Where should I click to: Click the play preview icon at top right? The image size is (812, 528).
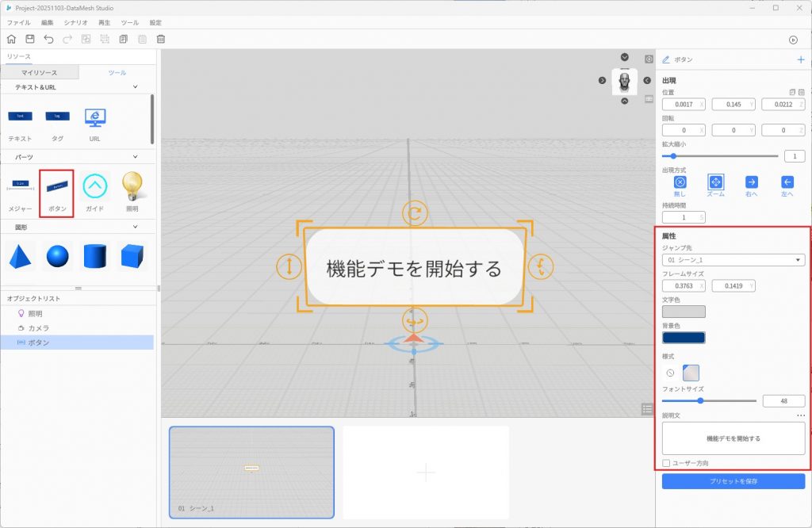pyautogui.click(x=793, y=40)
